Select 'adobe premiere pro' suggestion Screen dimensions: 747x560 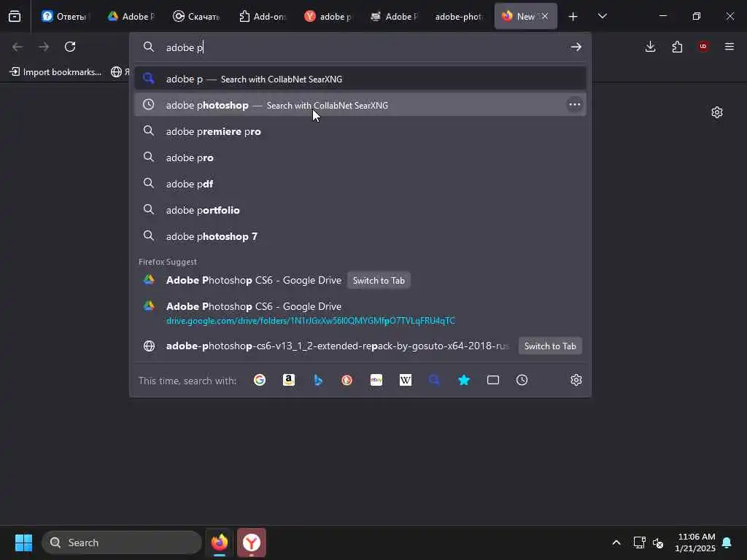[360, 131]
